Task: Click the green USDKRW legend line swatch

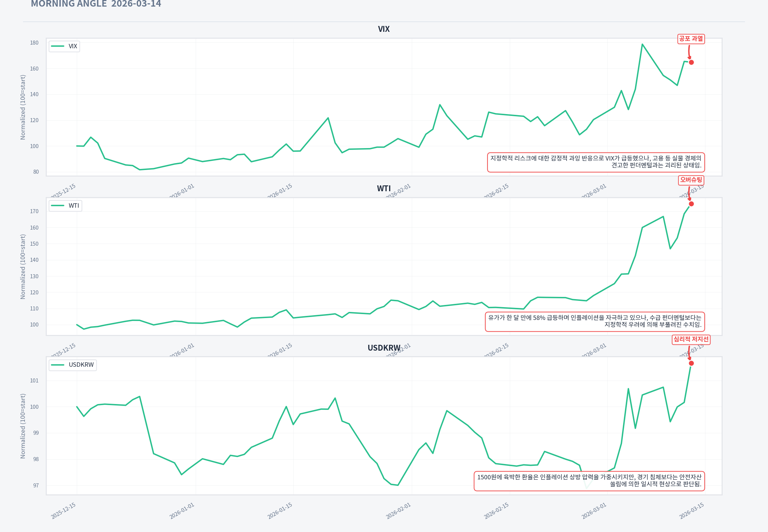Action: point(58,365)
